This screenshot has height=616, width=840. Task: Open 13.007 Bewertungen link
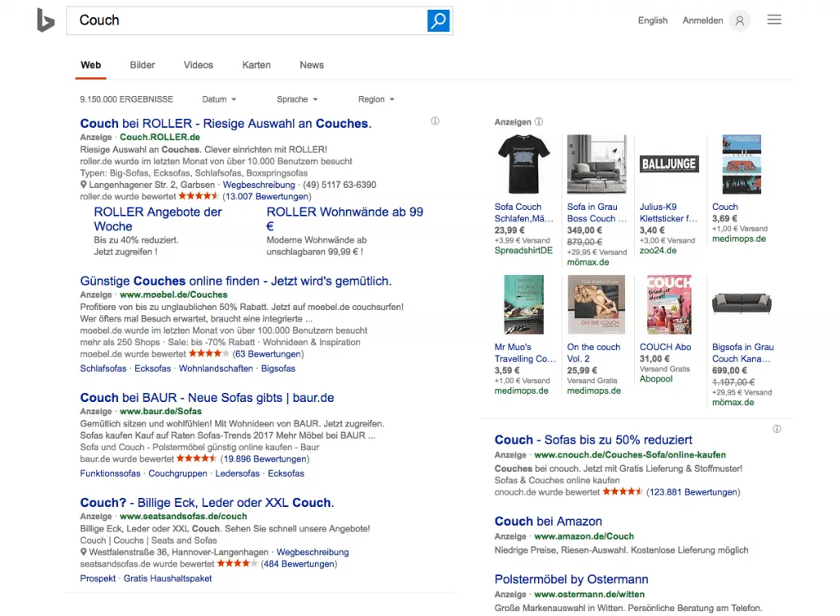[x=267, y=197]
